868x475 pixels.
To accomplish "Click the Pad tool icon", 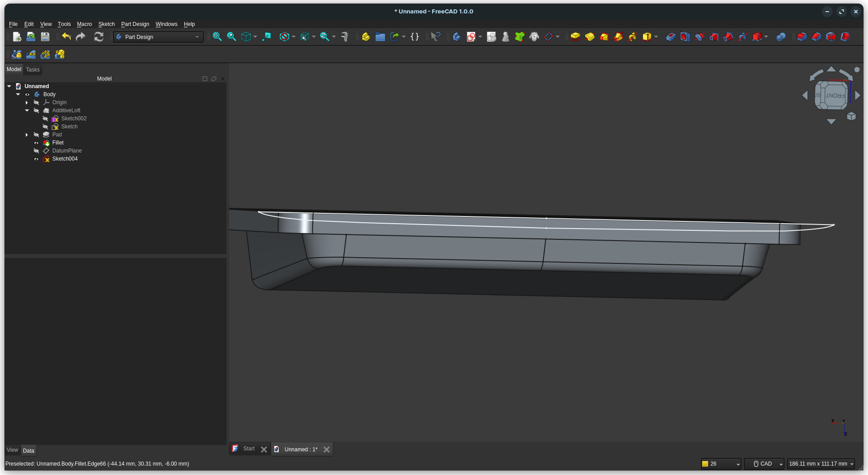I will coord(575,37).
